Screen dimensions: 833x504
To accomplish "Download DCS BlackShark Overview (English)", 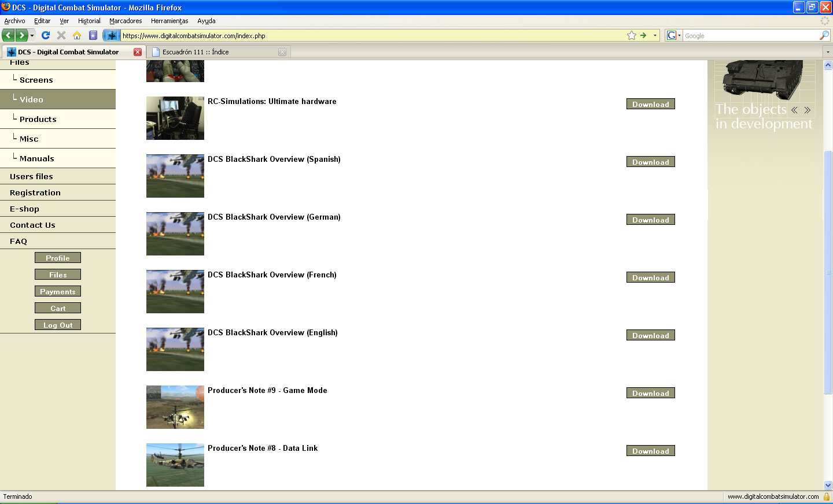I will pos(651,335).
